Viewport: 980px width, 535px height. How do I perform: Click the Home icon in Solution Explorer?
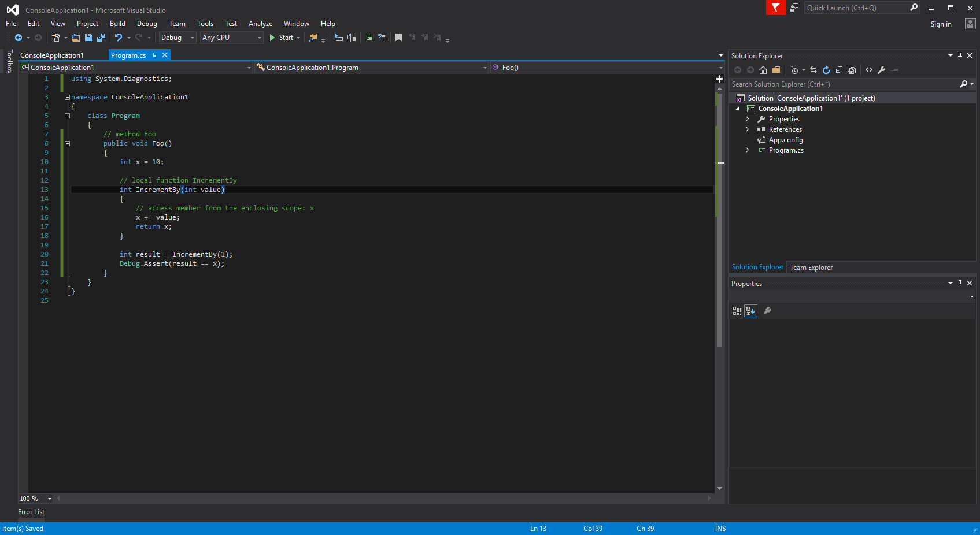click(763, 70)
